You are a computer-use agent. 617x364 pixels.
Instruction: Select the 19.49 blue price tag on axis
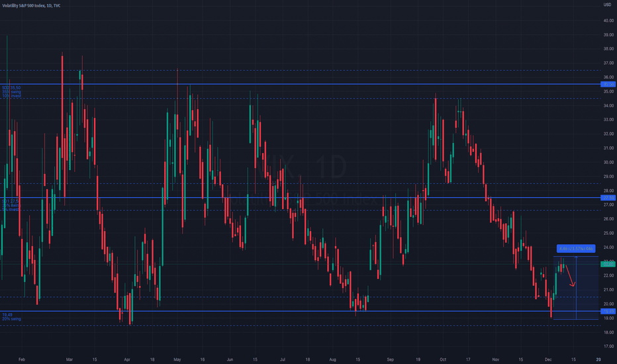pos(608,311)
